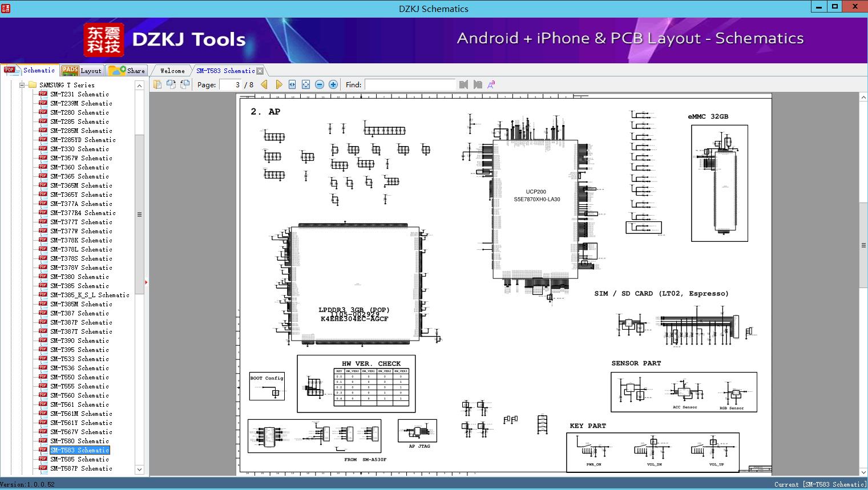Switch to the Layout tab
The height and width of the screenshot is (490, 868).
82,71
